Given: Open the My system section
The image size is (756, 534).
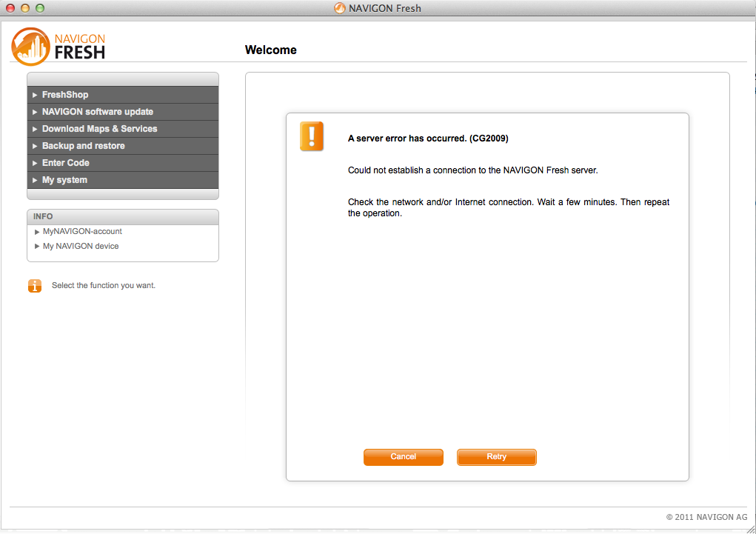Looking at the screenshot, I should (123, 180).
